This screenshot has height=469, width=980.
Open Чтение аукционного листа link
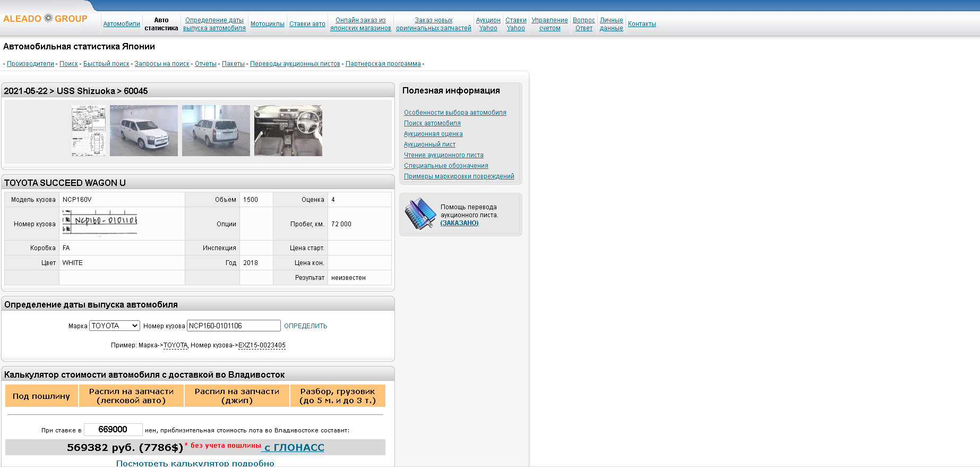444,155
